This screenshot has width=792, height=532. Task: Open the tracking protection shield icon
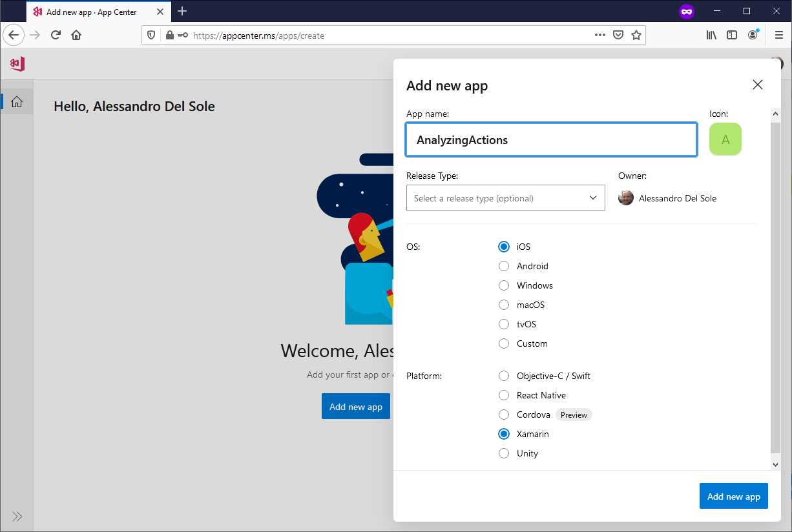150,36
